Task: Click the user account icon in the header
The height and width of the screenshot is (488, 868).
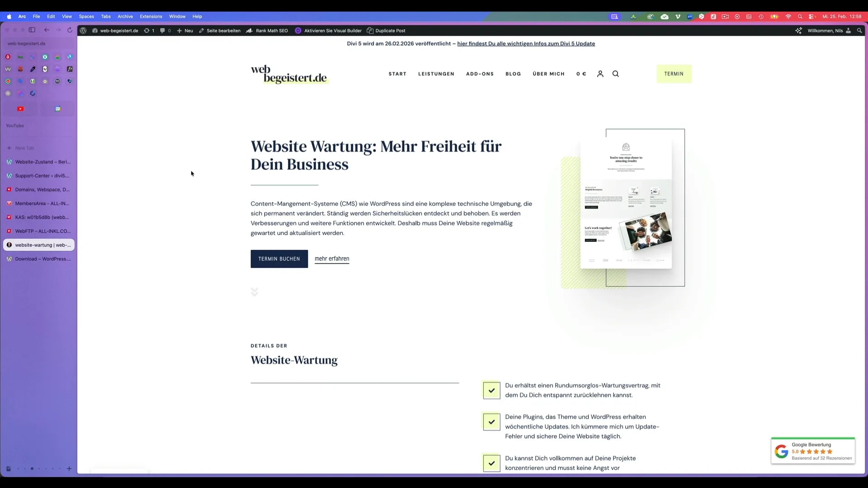Action: pyautogui.click(x=600, y=74)
